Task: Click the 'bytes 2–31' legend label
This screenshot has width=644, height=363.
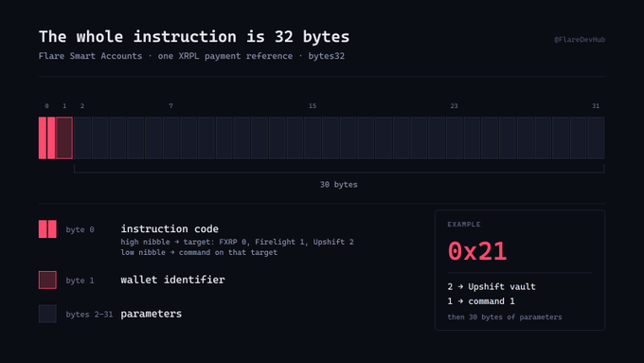Action: 89,315
